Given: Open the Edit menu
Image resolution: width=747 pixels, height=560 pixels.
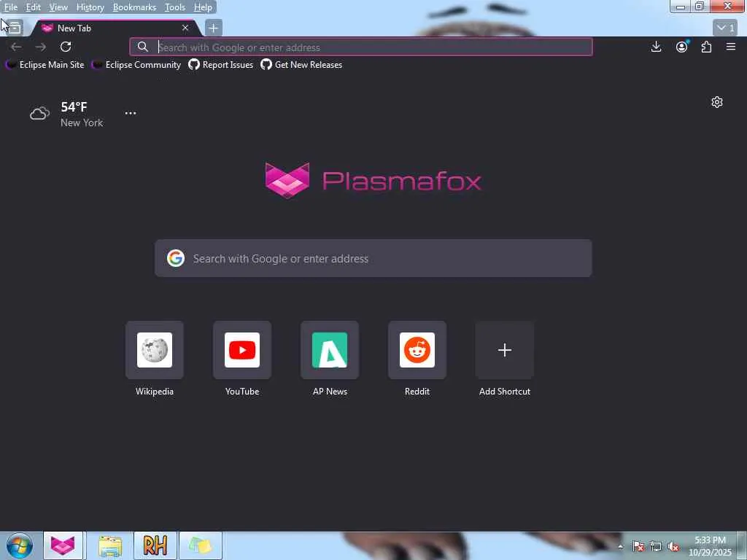Looking at the screenshot, I should pyautogui.click(x=33, y=7).
